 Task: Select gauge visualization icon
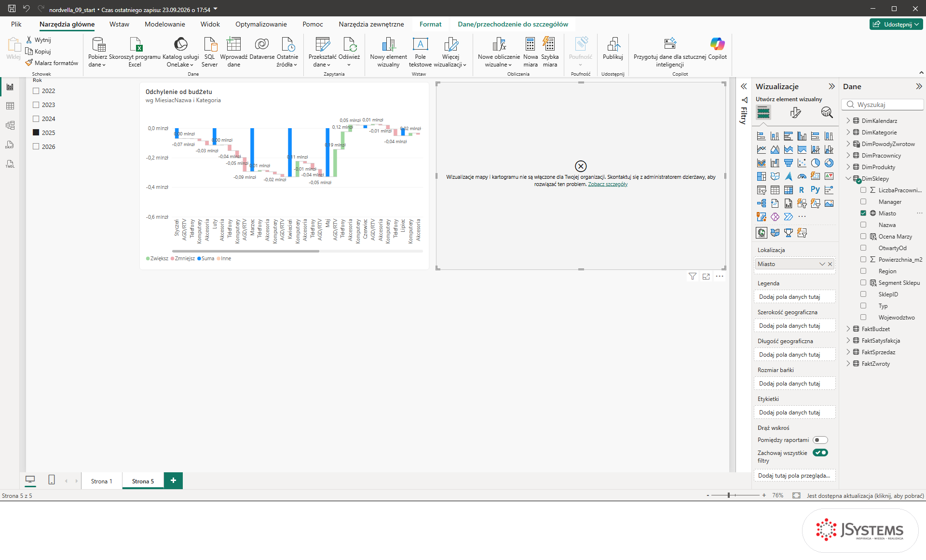(802, 176)
